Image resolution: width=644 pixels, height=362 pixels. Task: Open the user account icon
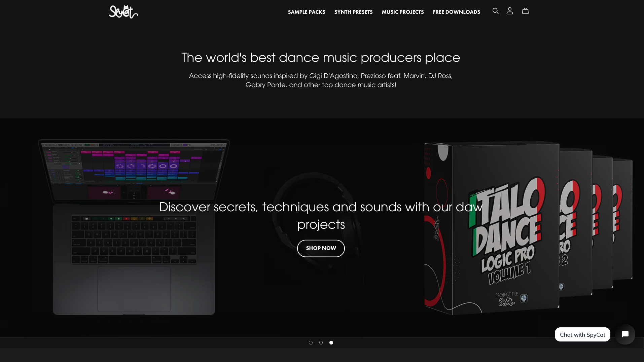point(510,11)
